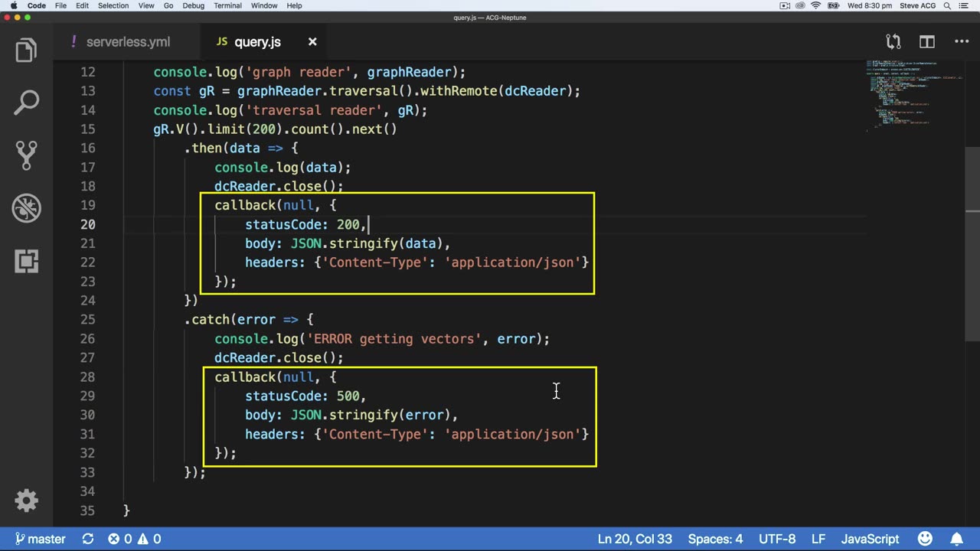Open the Wi-Fi status menu
The width and height of the screenshot is (980, 551).
[816, 5]
